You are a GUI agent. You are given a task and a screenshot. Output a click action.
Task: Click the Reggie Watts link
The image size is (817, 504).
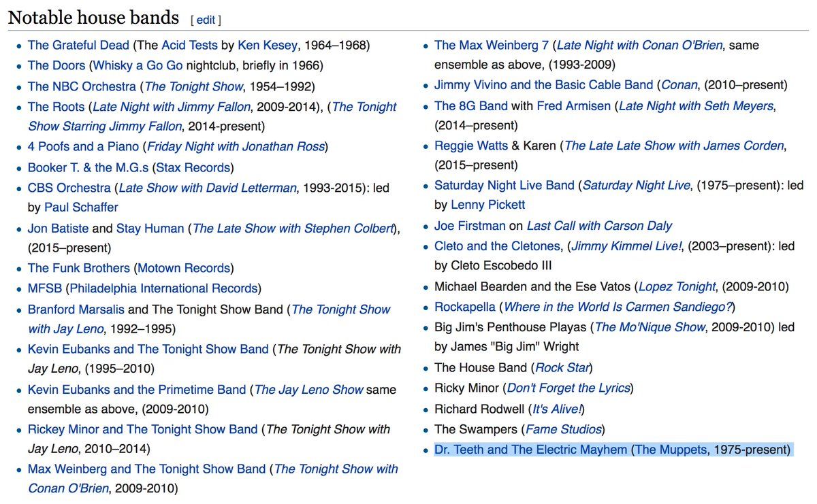(471, 146)
